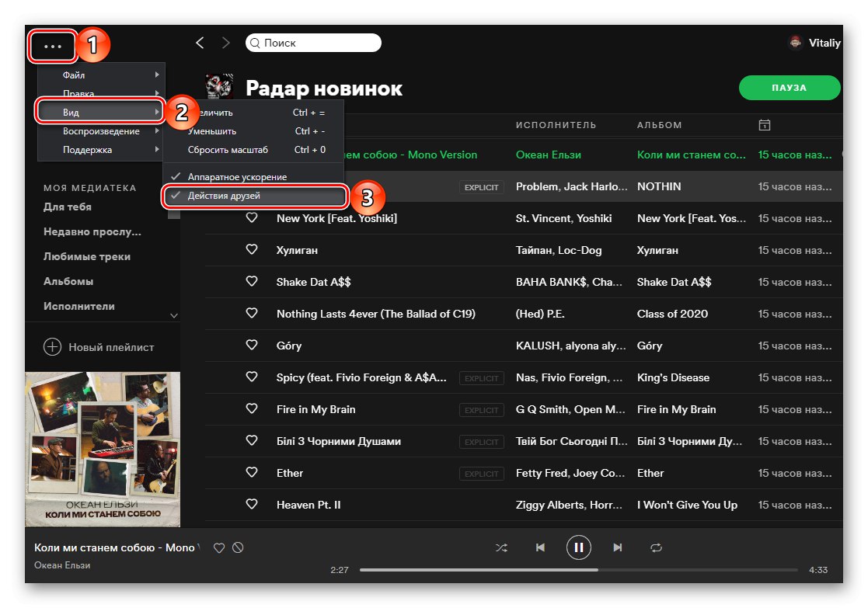This screenshot has height=608, width=868.
Task: Open album NOTHIN
Action: pyautogui.click(x=659, y=186)
